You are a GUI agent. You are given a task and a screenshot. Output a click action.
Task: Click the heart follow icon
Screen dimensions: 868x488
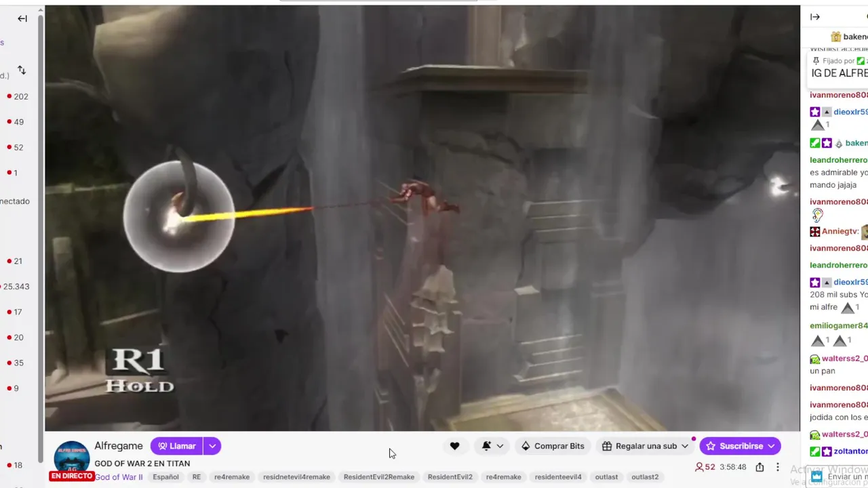pyautogui.click(x=454, y=446)
